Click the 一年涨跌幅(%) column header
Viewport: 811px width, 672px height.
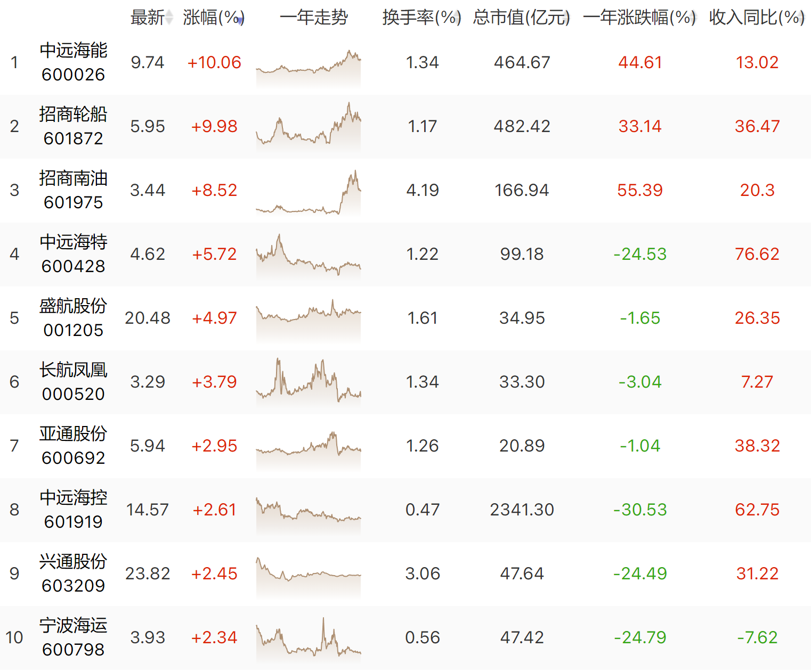pos(639,18)
